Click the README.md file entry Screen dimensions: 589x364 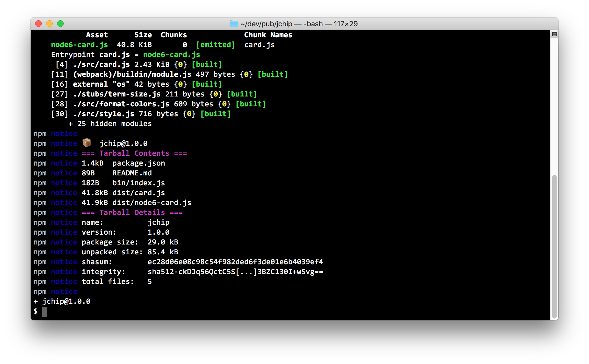click(x=132, y=173)
